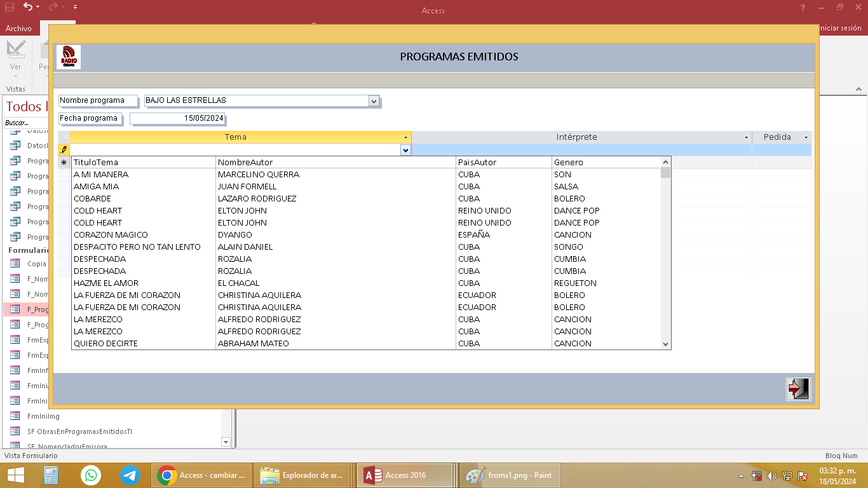This screenshot has height=488, width=868.
Task: Click the ABRAHAM MATEO author cell
Action: coord(254,344)
